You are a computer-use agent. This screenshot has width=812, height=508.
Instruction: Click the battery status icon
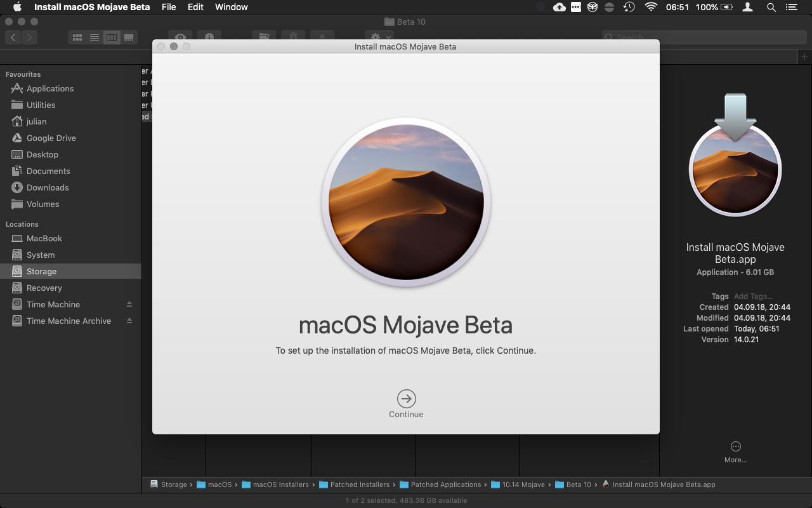pos(728,7)
